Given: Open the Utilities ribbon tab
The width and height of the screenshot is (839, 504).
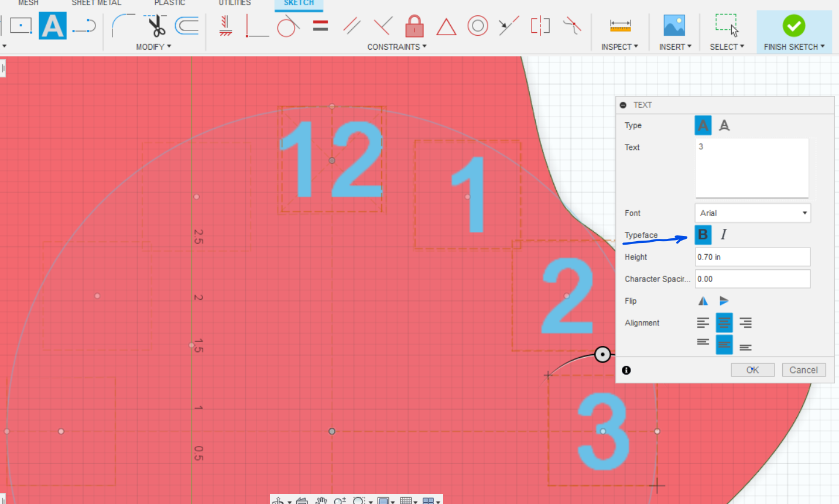Looking at the screenshot, I should (234, 3).
